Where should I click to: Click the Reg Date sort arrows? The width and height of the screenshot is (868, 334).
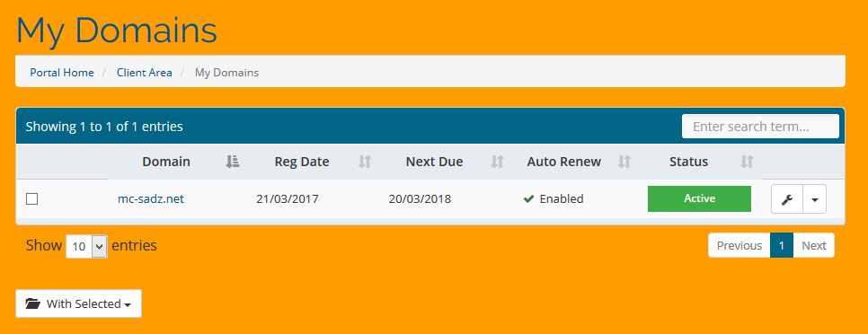364,162
